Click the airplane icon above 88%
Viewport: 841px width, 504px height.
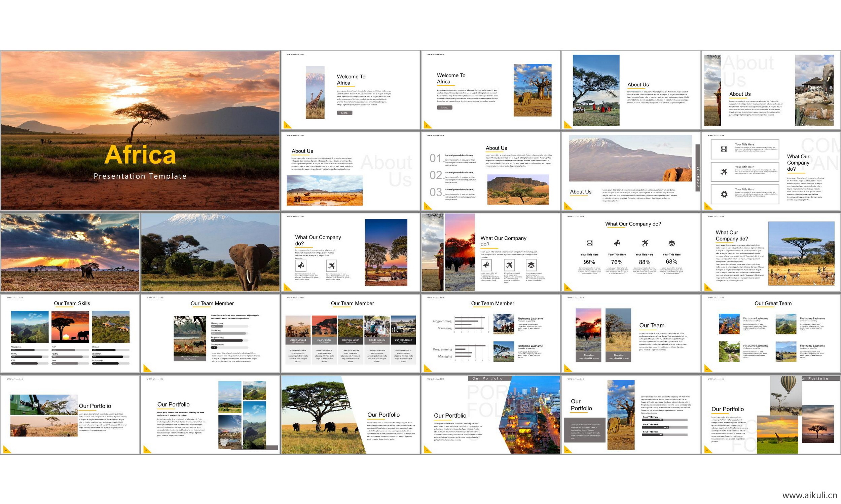tap(645, 243)
